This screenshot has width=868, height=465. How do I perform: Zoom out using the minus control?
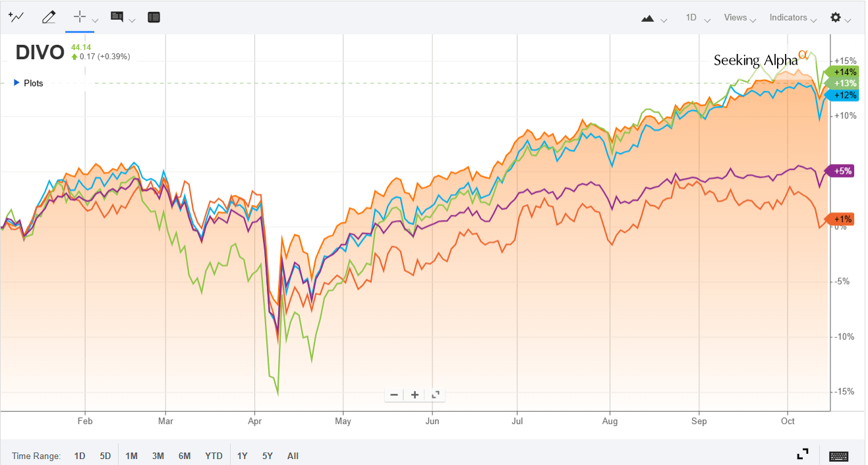(393, 394)
